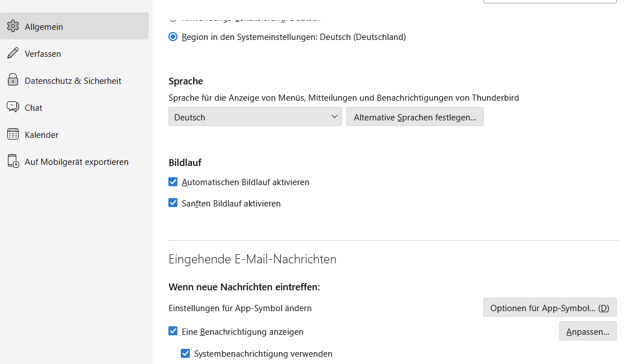Viewport: 637px width, 364px height.
Task: Select the Region in den Systemeinstellungen radio button
Action: coord(173,37)
